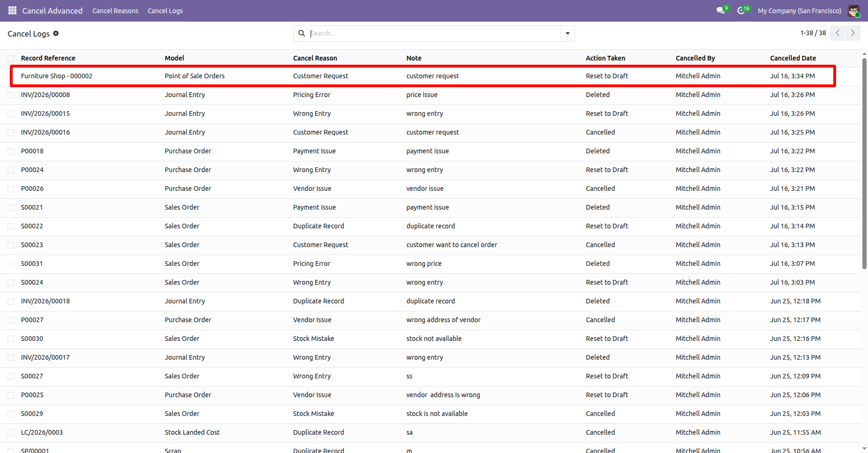Check the S00021 row checkbox
The image size is (868, 453).
click(11, 207)
